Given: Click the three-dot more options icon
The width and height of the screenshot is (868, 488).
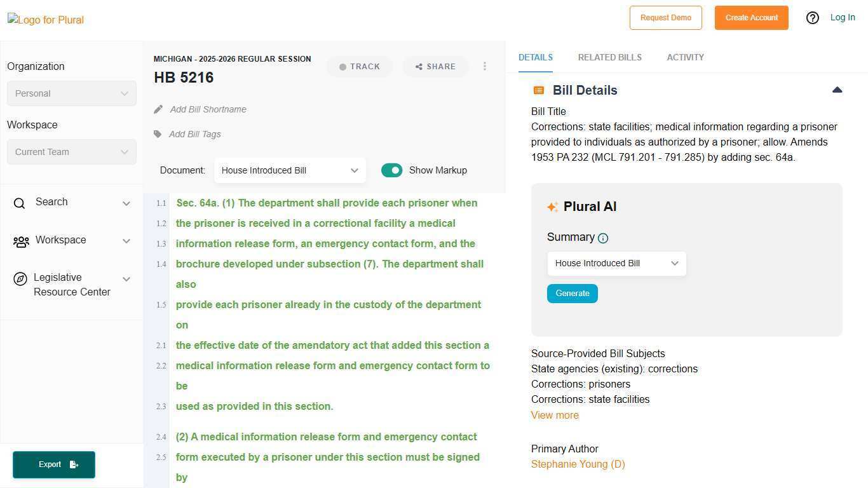Looking at the screenshot, I should click(485, 66).
